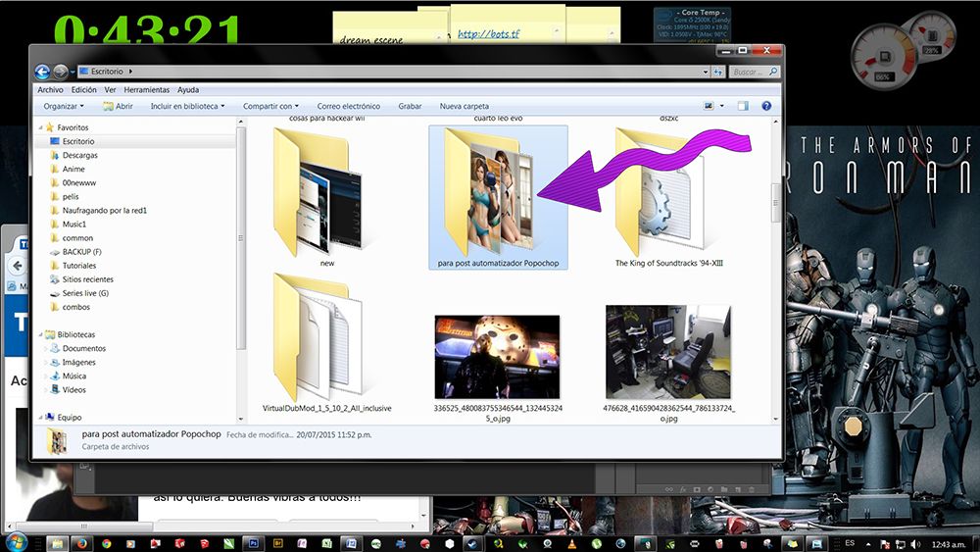980x552 pixels.
Task: Follow the http://bots.tf link on sticky note
Action: [488, 33]
